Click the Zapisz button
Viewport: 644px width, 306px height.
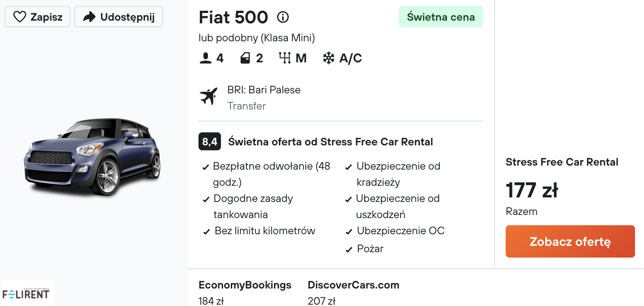[x=38, y=17]
